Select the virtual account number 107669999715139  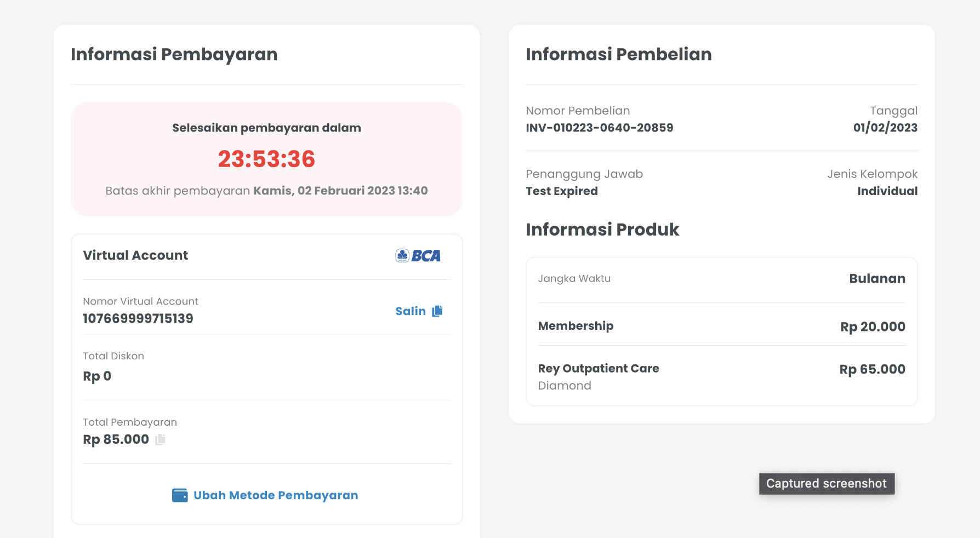click(x=138, y=318)
